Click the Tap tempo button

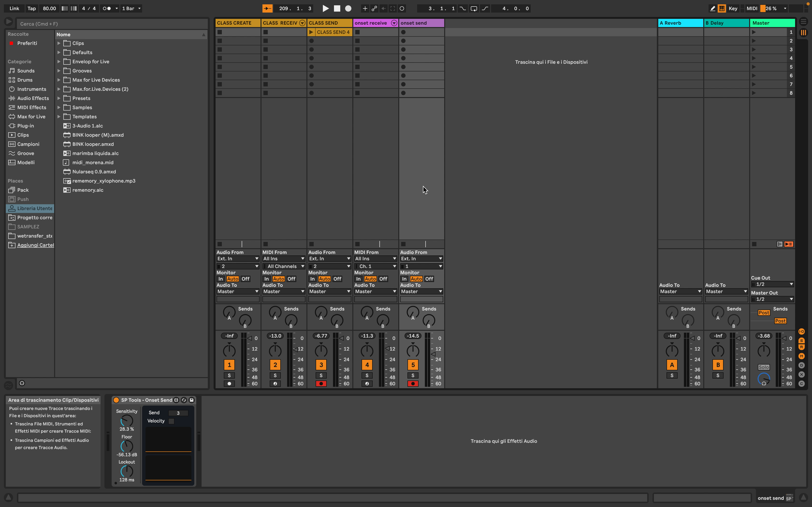[x=32, y=8]
